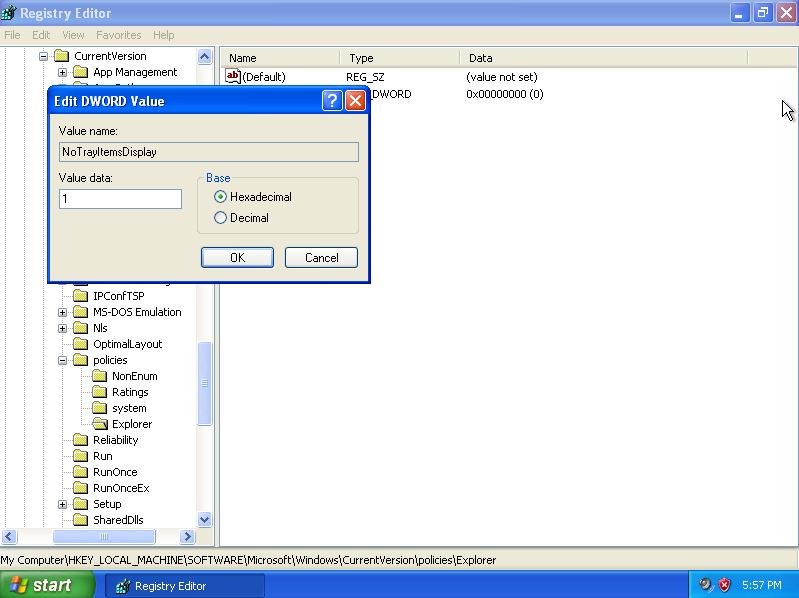The image size is (799, 598).
Task: Select the Ratings folder icon
Action: click(99, 392)
